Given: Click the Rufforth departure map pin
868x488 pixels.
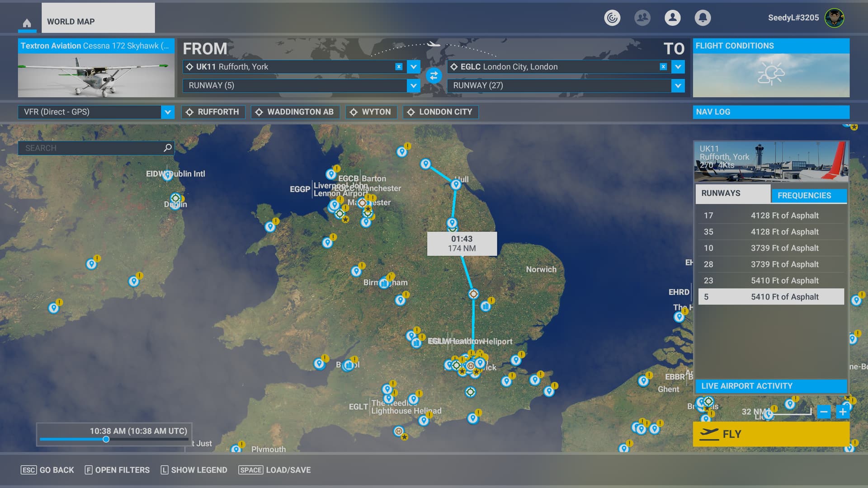Looking at the screenshot, I should tap(425, 164).
